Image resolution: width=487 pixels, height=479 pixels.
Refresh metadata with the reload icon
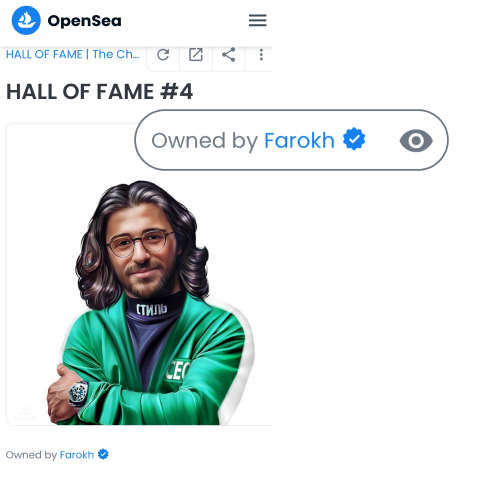coord(163,55)
